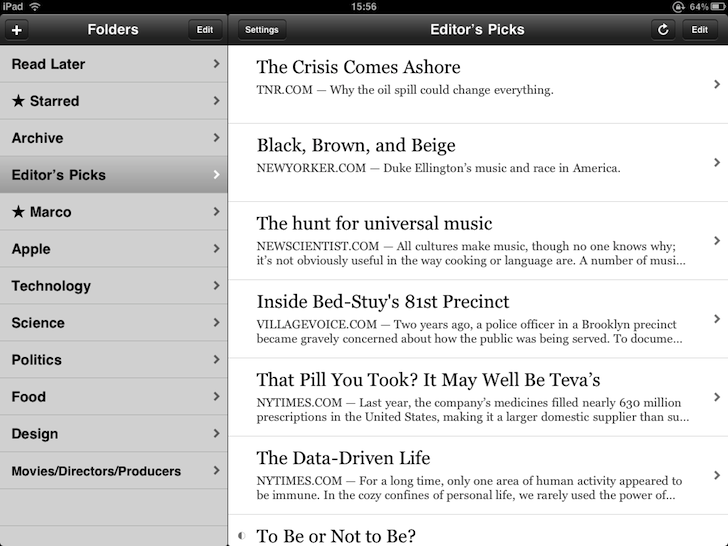Click the star icon beside Starred
The height and width of the screenshot is (546, 728).
point(18,101)
